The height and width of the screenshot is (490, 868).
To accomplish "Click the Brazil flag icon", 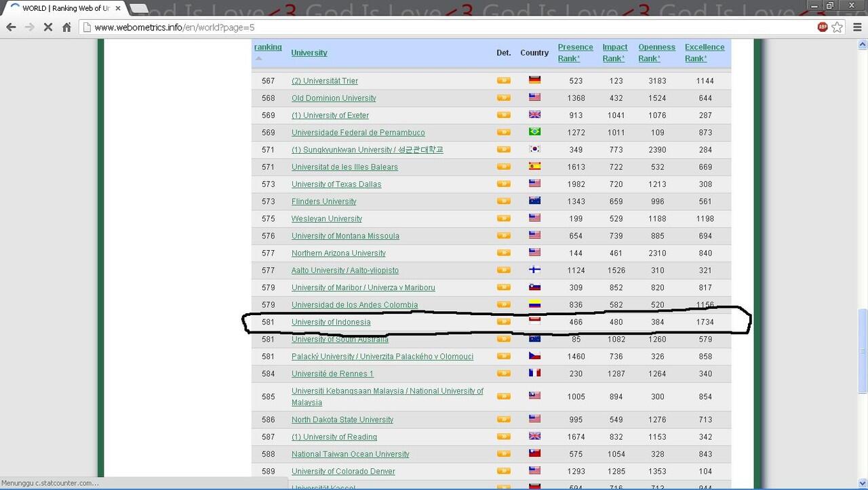I will (x=534, y=131).
